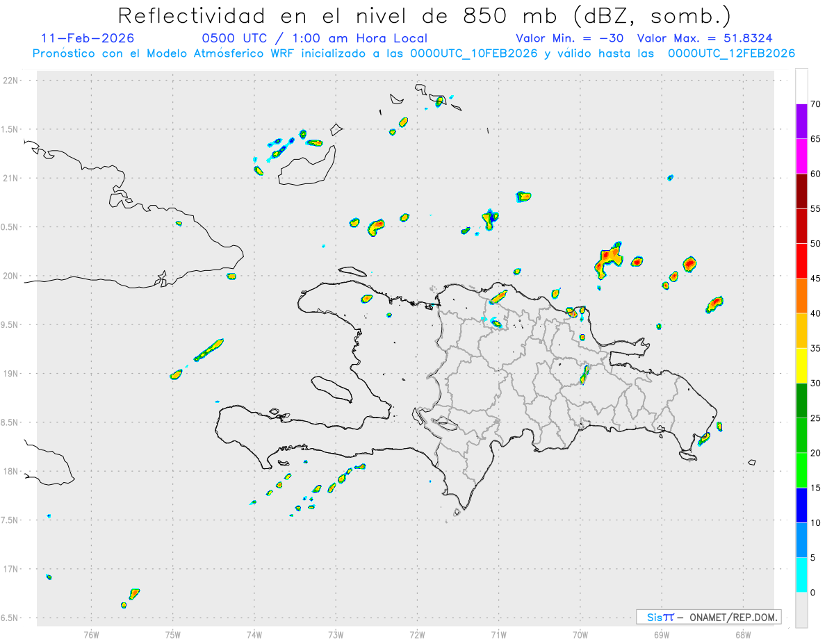
Task: Click the '75W' longitude label
Action: [x=173, y=635]
